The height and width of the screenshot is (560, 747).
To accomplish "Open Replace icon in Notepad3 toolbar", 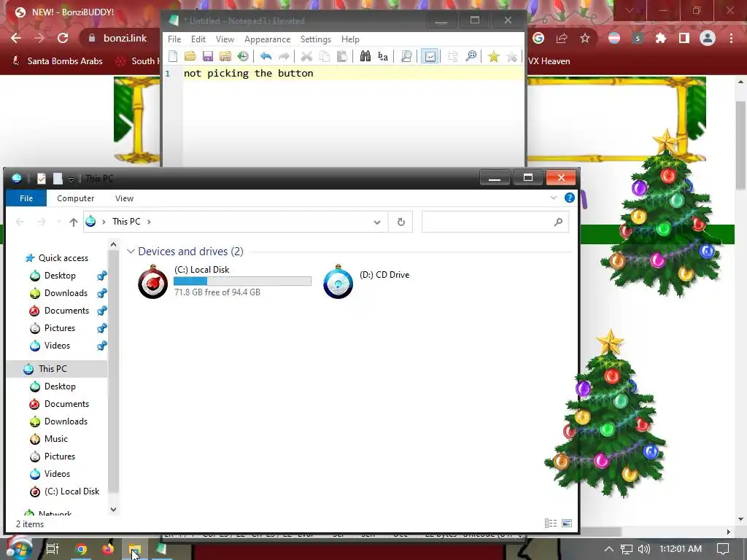I will (x=382, y=57).
